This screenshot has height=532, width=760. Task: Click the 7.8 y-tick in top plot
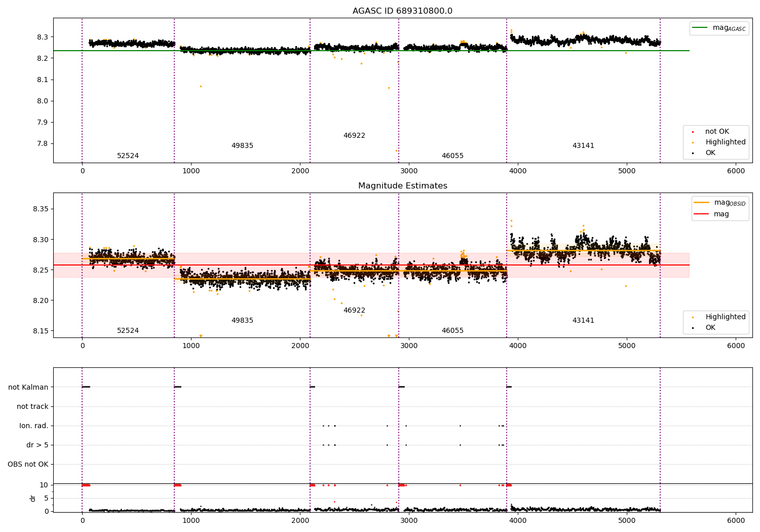[43, 143]
